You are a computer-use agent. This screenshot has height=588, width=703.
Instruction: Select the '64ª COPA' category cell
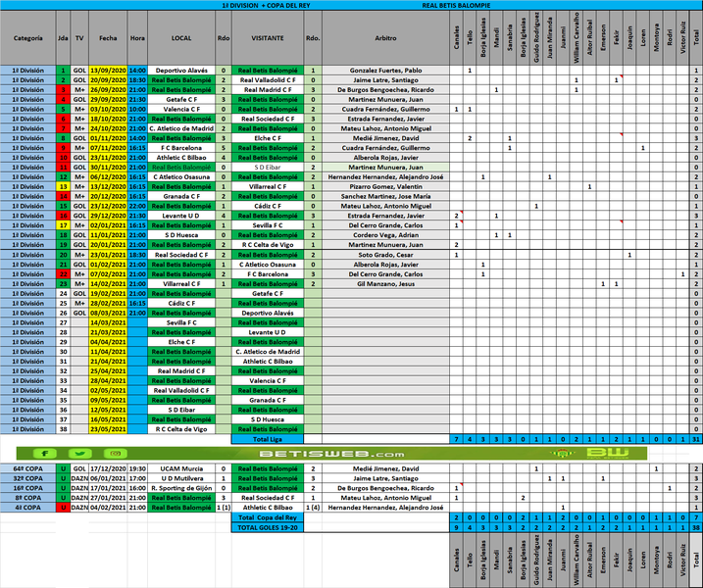point(27,468)
